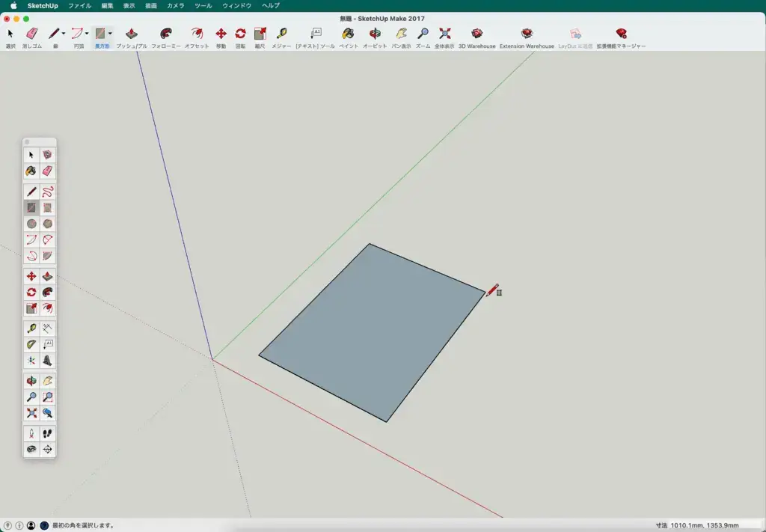Screen dimensions: 766x532
Task: Select the Freehand squiggle tool in palette
Action: [47, 192]
